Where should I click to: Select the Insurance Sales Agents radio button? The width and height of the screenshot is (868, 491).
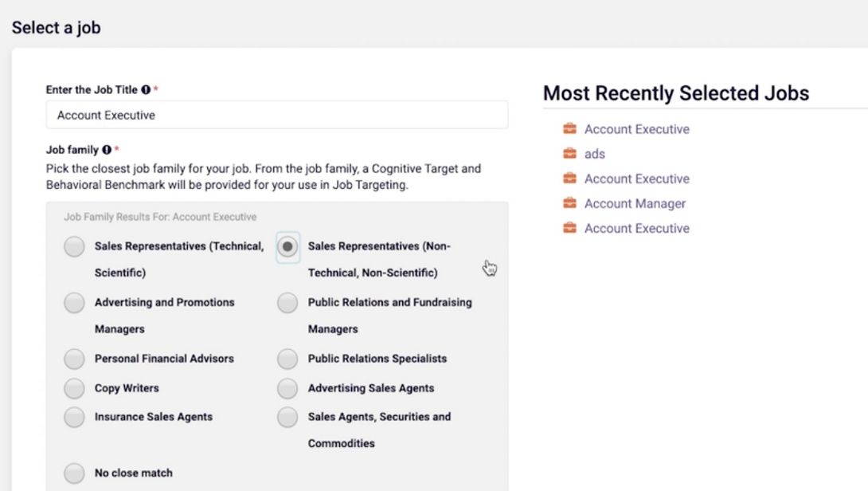pyautogui.click(x=75, y=417)
